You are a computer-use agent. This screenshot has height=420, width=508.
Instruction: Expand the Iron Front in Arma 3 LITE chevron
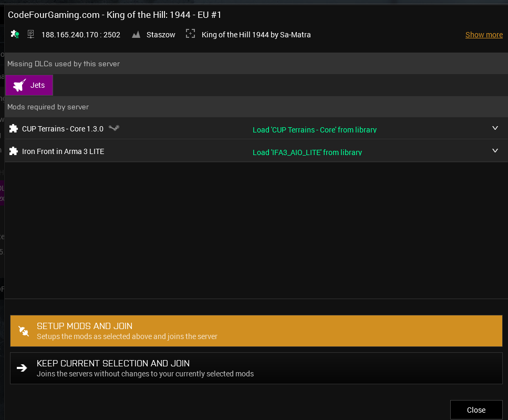coord(495,150)
